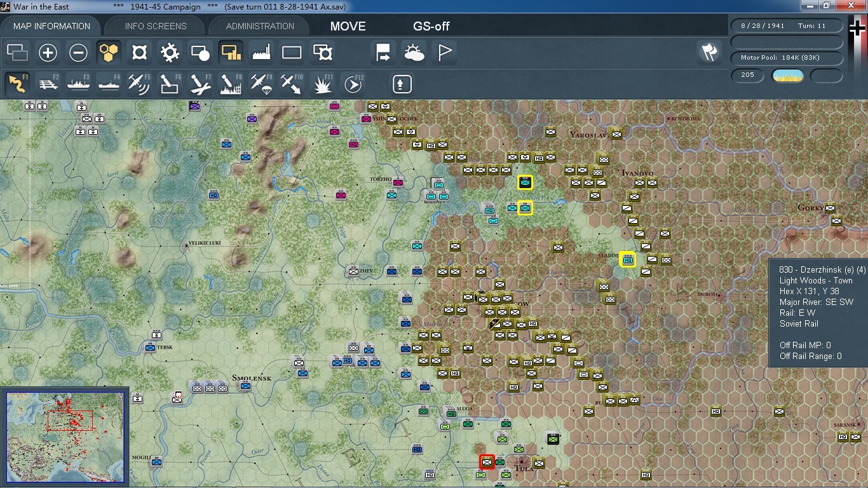This screenshot has height=488, width=868.
Task: Click the MOVE mode label
Action: [x=348, y=26]
